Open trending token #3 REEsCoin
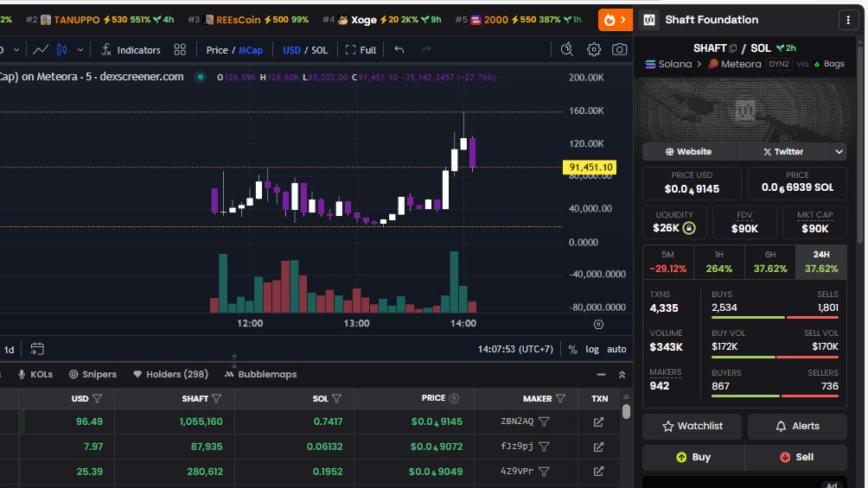The image size is (868, 488). (248, 20)
